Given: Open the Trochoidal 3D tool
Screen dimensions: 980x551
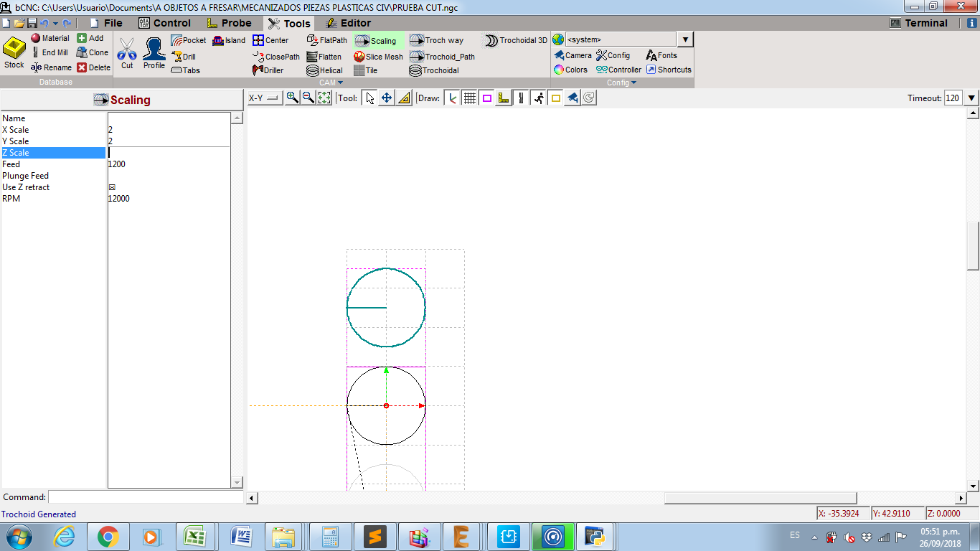Looking at the screenshot, I should [515, 41].
